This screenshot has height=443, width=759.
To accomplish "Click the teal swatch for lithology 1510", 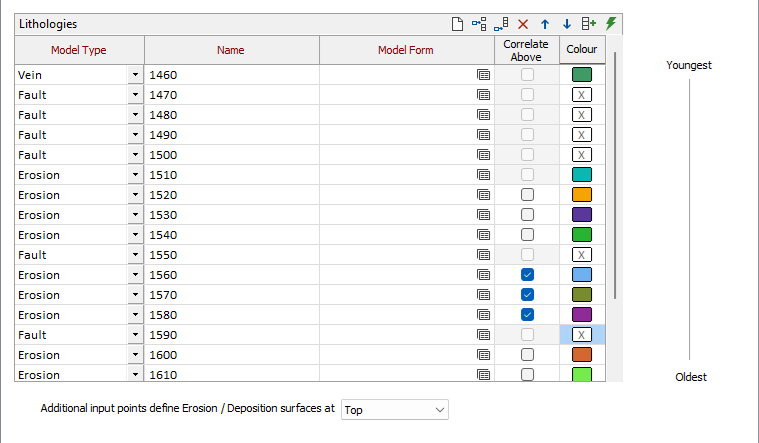I will (x=582, y=174).
